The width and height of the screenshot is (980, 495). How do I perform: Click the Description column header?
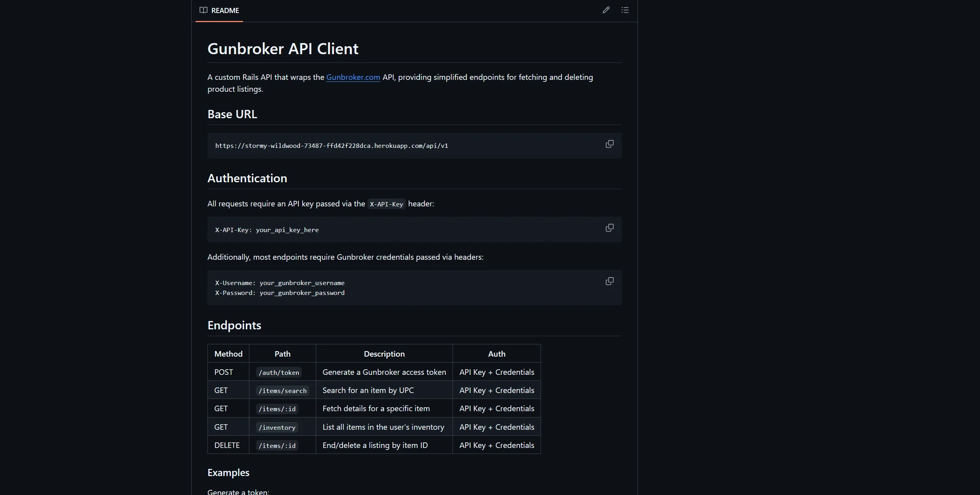pos(384,354)
